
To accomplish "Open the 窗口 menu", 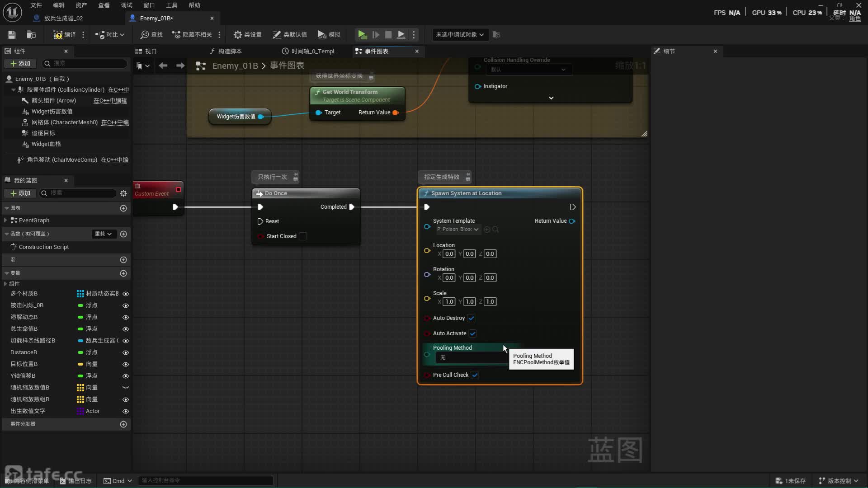I will pyautogui.click(x=149, y=5).
